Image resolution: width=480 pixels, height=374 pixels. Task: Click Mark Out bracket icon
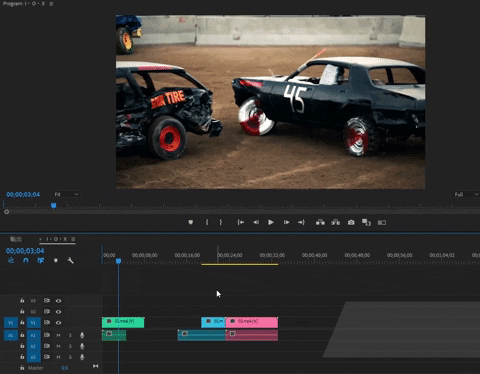point(220,222)
